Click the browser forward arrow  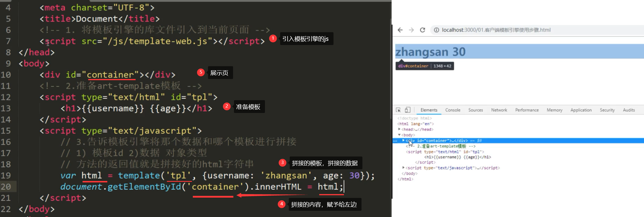[411, 30]
